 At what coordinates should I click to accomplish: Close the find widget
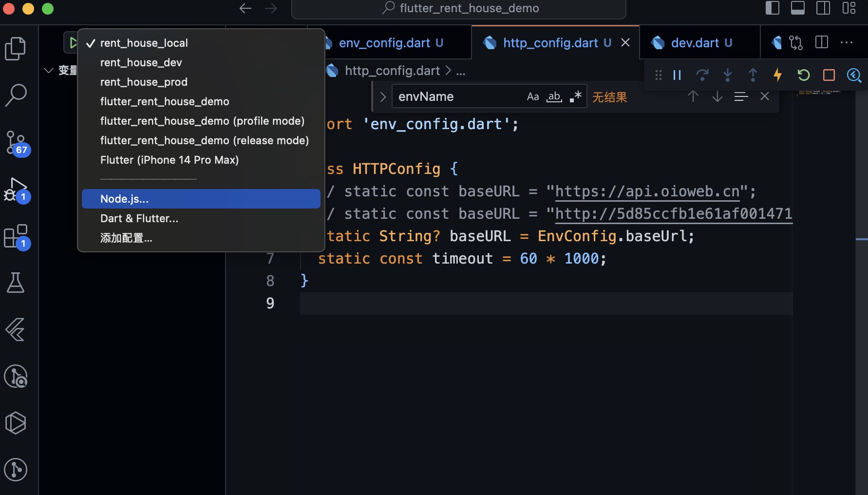(765, 96)
